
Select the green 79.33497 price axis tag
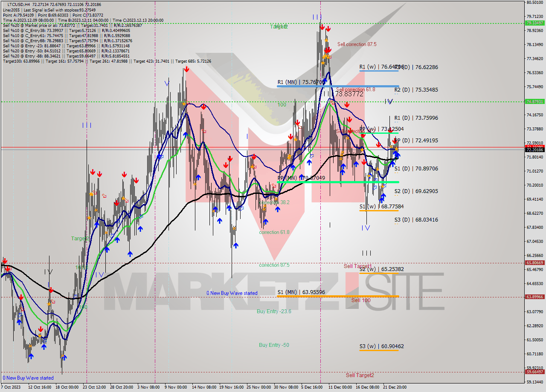535,23
